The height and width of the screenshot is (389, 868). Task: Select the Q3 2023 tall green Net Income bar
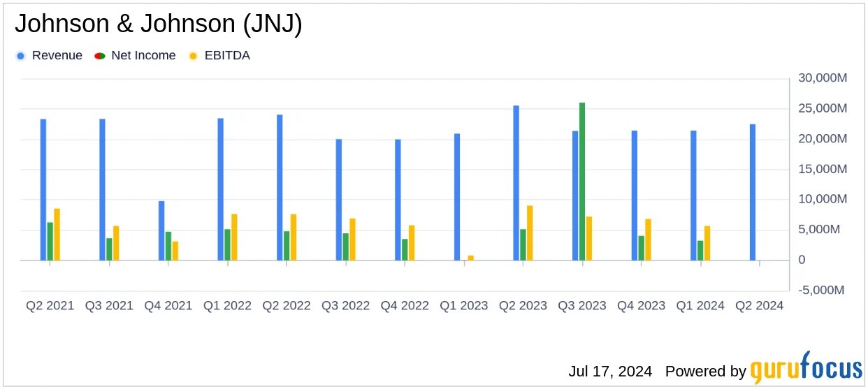tap(582, 182)
